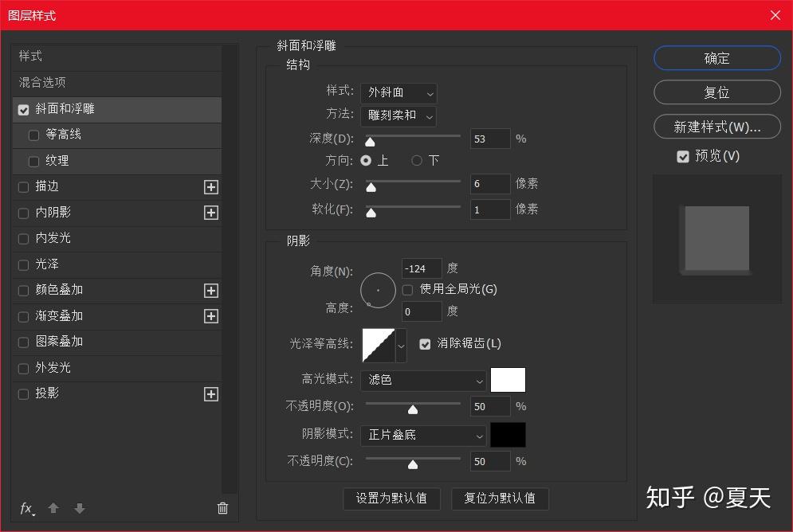Click the plus icon next to 内阴影

211,213
